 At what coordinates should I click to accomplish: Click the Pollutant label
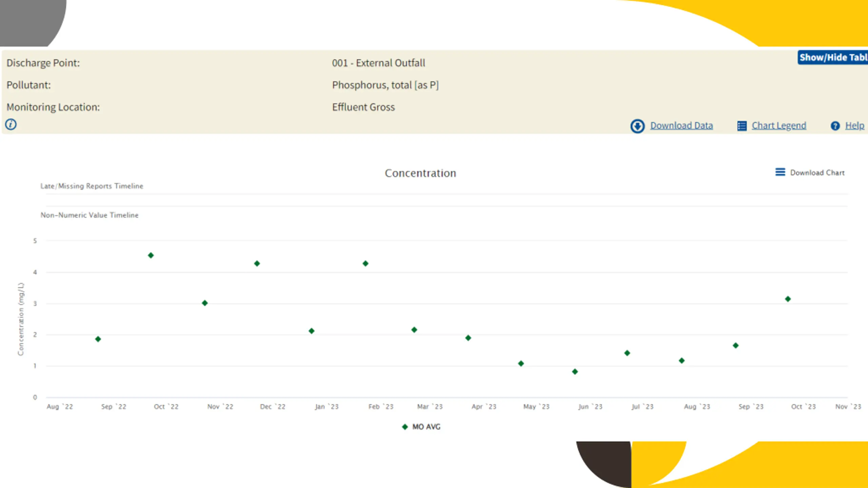28,85
